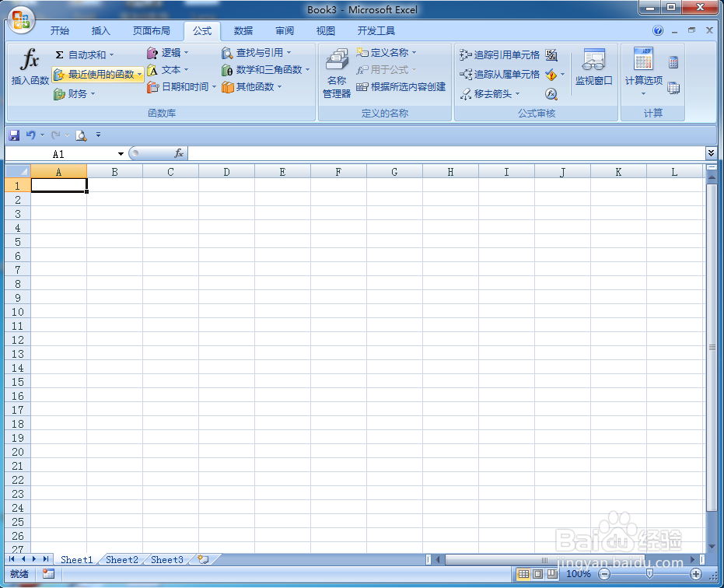
Task: Open Text functions dropdown
Action: (x=168, y=70)
